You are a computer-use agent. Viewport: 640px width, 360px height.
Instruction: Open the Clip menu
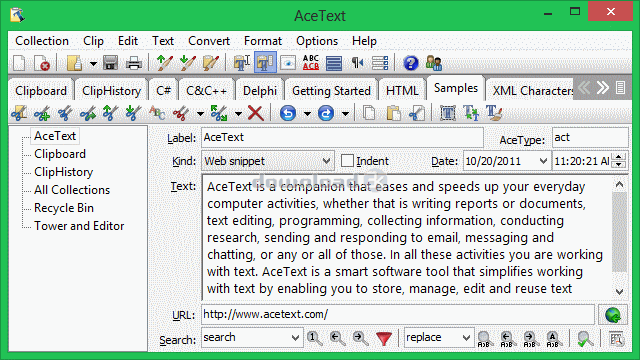[93, 41]
